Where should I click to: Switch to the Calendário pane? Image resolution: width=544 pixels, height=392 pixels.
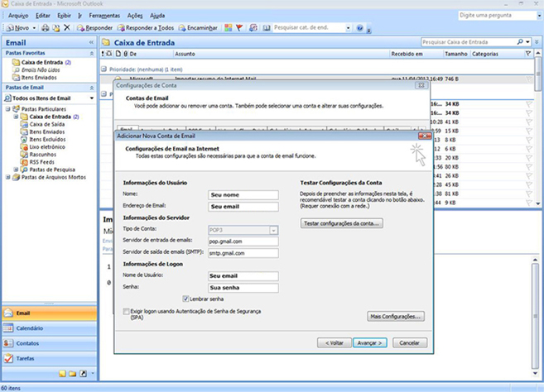[x=50, y=328]
